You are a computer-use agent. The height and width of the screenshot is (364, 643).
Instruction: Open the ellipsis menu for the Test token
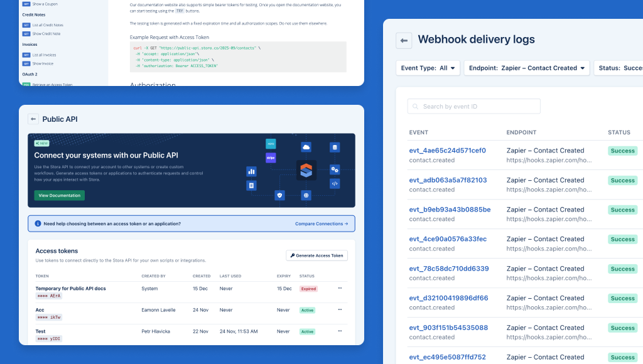[x=340, y=331]
